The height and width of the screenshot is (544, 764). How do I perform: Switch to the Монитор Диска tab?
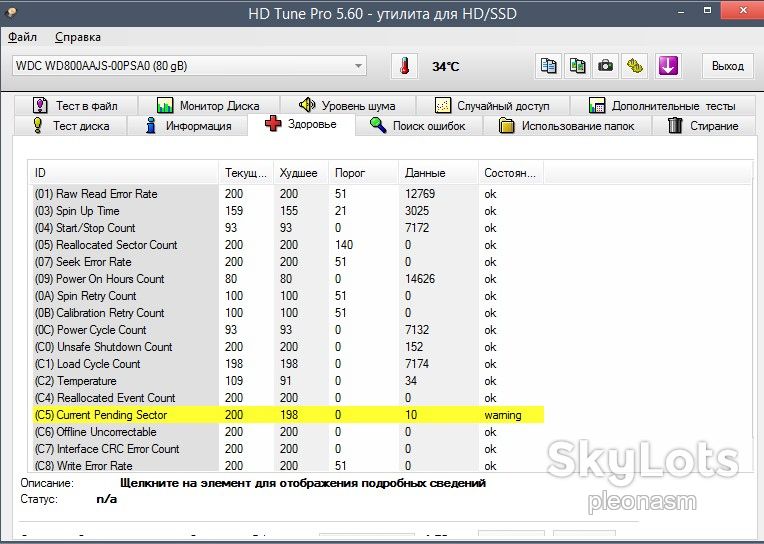pyautogui.click(x=209, y=105)
